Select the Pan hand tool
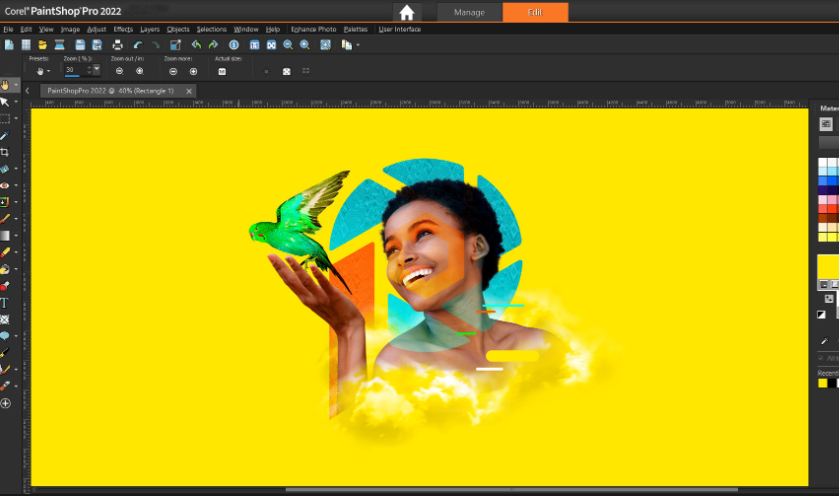The height and width of the screenshot is (497, 839). [5, 85]
